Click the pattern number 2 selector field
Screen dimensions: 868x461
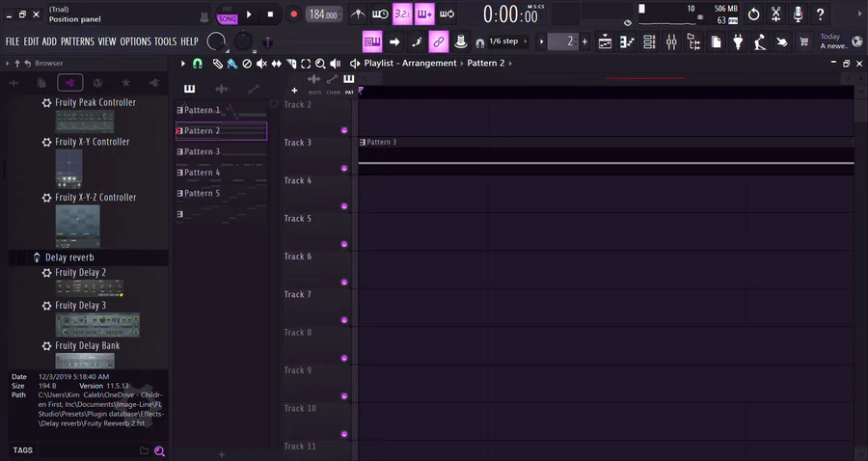pos(562,41)
